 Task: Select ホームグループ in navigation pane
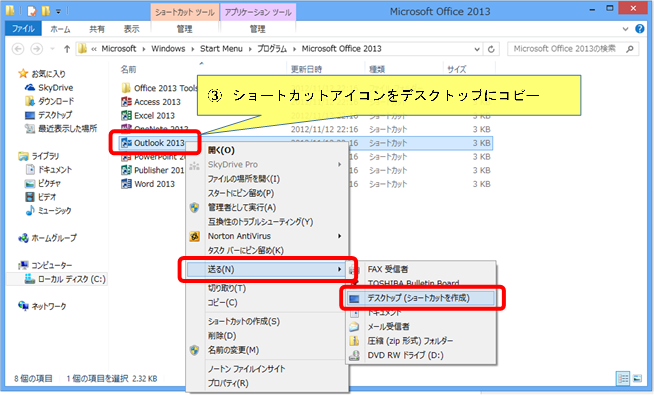pyautogui.click(x=54, y=238)
